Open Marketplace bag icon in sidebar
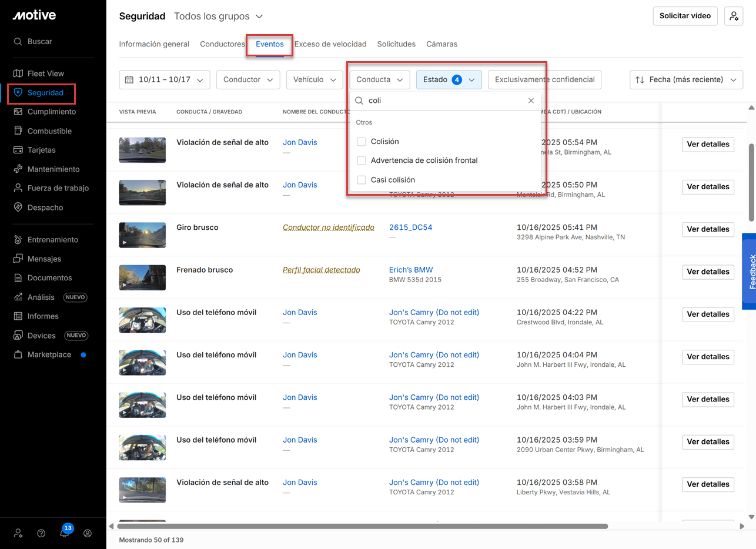The height and width of the screenshot is (549, 756). (18, 355)
